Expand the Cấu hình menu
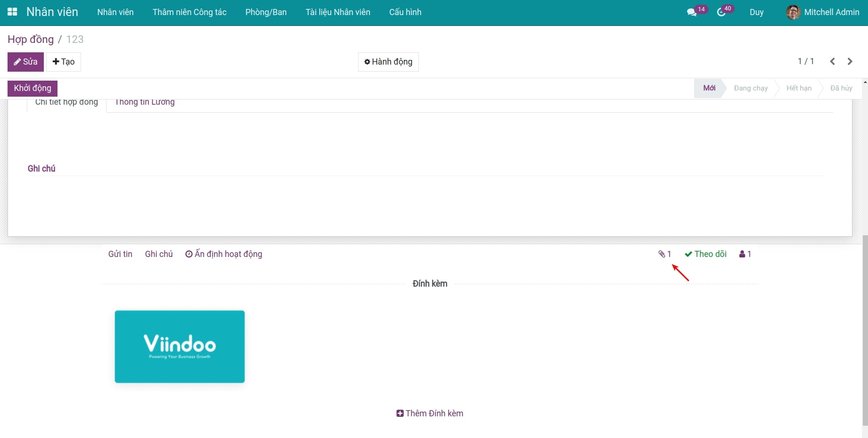868x438 pixels. click(405, 12)
